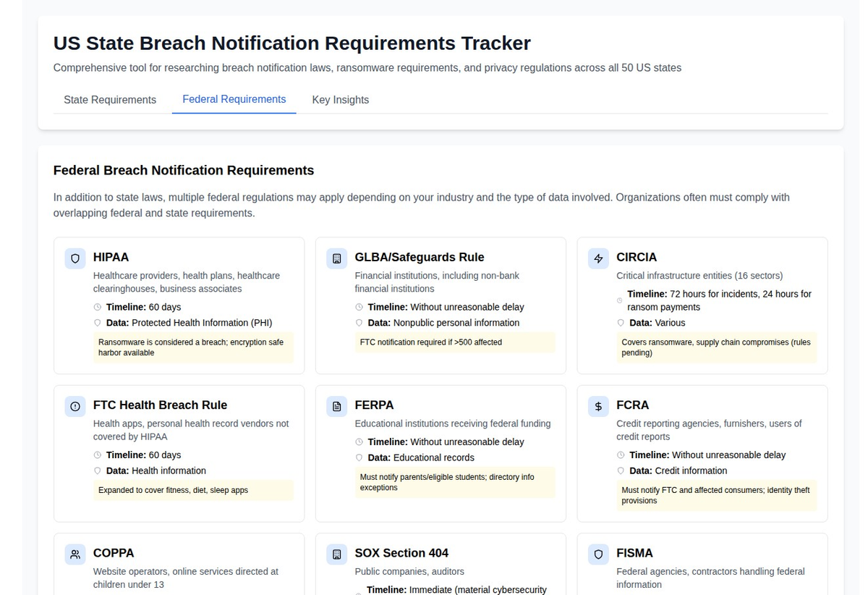The width and height of the screenshot is (868, 595).
Task: Open the Key Insights tab
Action: point(340,100)
